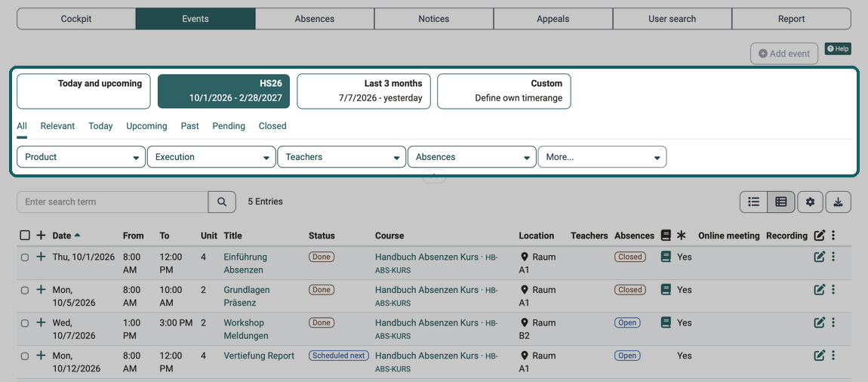Open the Teachers filter dropdown
Screen dimensions: 868x382
coord(342,157)
